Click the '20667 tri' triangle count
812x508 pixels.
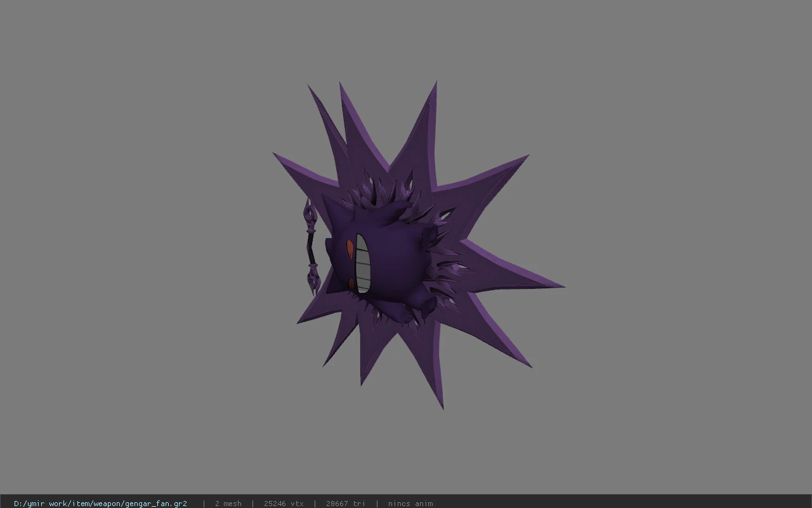346,504
